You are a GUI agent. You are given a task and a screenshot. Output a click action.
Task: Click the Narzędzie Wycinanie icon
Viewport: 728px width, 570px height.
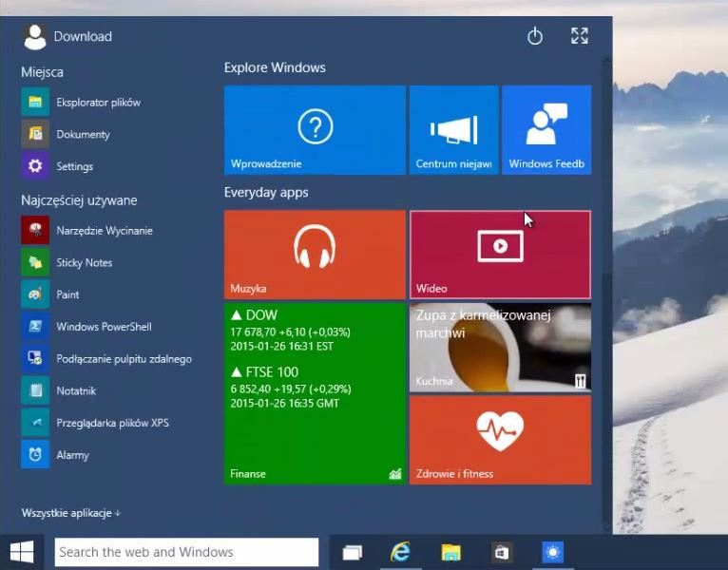pyautogui.click(x=35, y=230)
